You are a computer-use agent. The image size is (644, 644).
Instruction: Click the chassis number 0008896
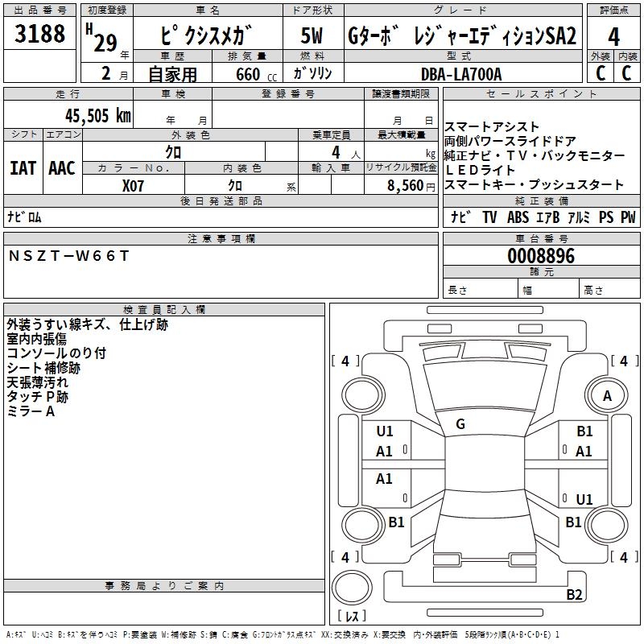tap(541, 257)
